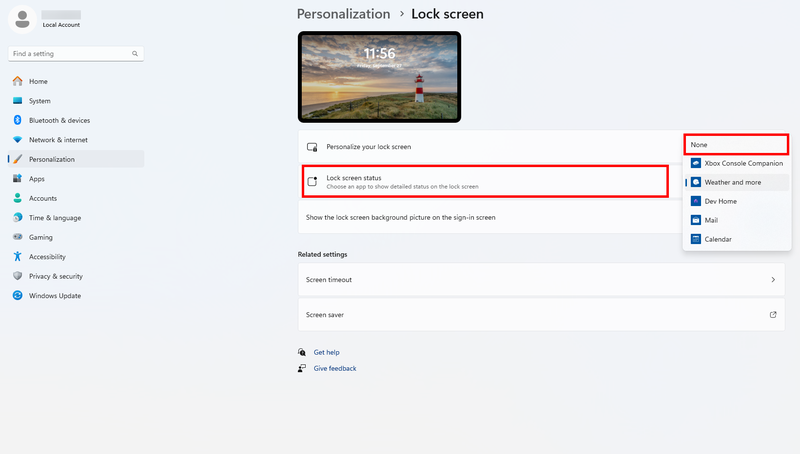This screenshot has width=800, height=454.
Task: Click the Mail app icon
Action: tap(695, 220)
